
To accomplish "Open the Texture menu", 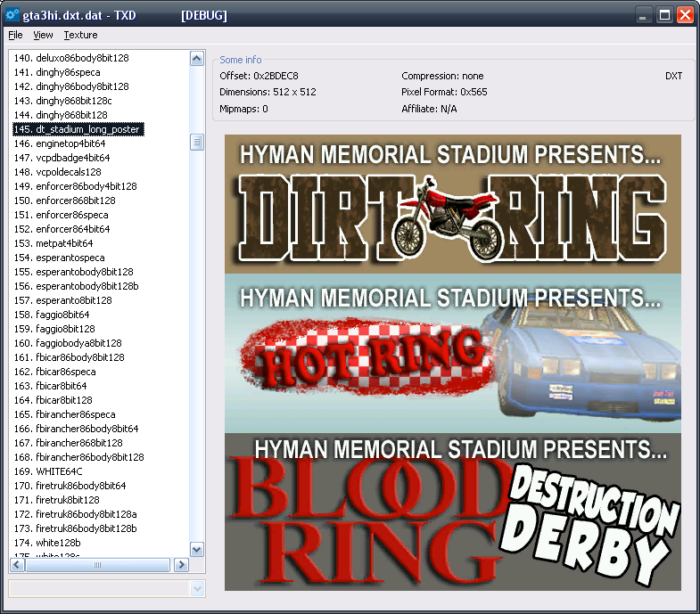I will click(x=80, y=35).
